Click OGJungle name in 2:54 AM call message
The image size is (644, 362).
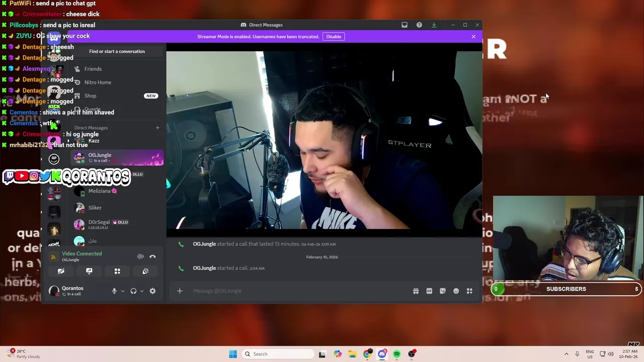(x=204, y=268)
